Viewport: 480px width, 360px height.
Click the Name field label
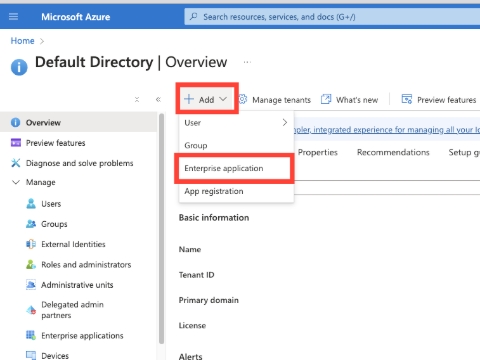190,250
